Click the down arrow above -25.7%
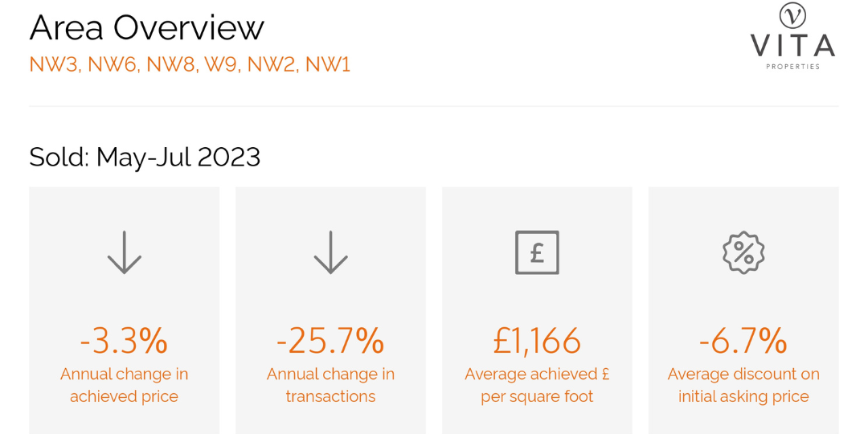Viewport: 868px width, 434px height. tap(330, 252)
